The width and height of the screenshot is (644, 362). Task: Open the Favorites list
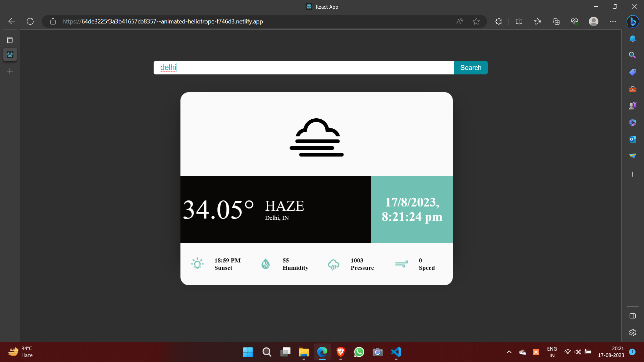tap(537, 21)
